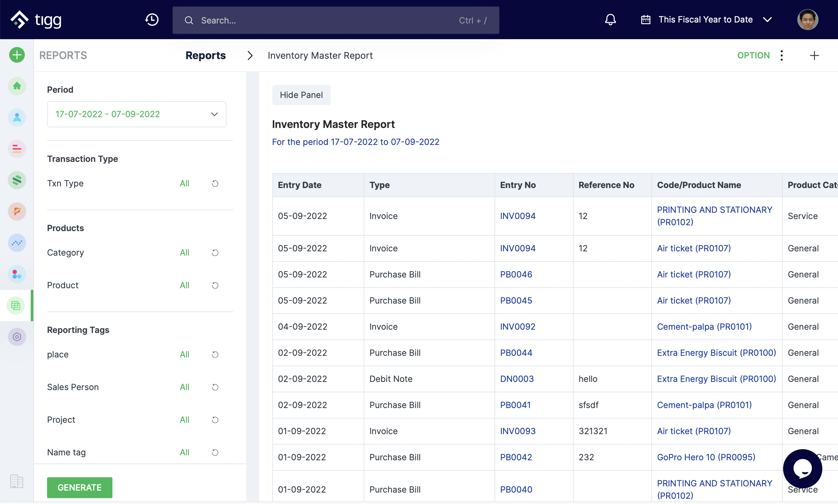The image size is (838, 504).
Task: Open the user profile avatar
Action: tap(807, 20)
